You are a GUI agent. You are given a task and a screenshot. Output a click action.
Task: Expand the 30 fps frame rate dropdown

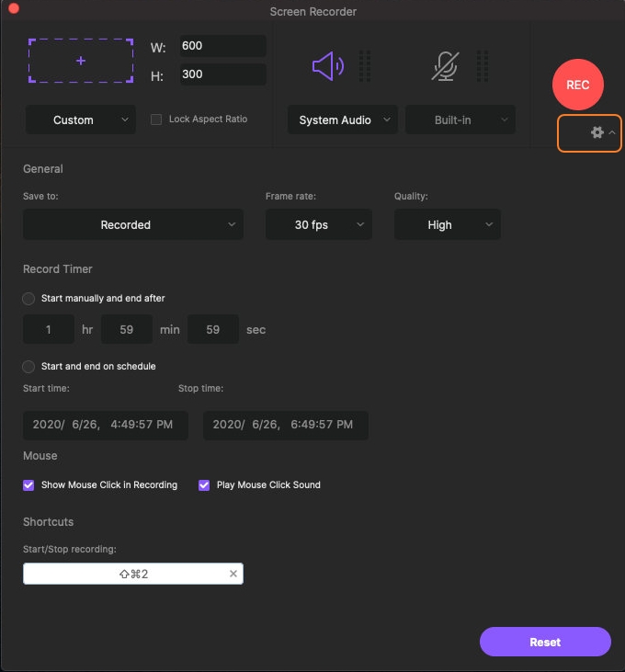318,224
